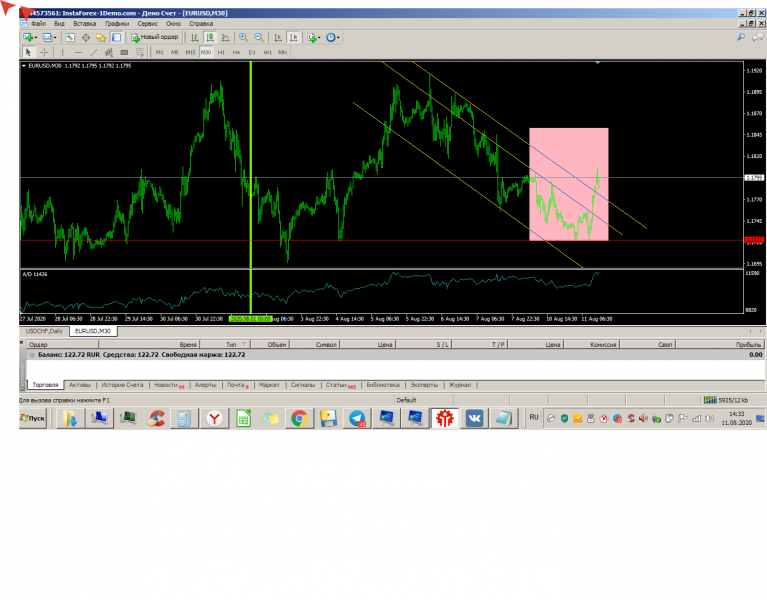The height and width of the screenshot is (600, 767).
Task: Expand the EURUSD,M30 chart title triangle
Action: (x=23, y=66)
